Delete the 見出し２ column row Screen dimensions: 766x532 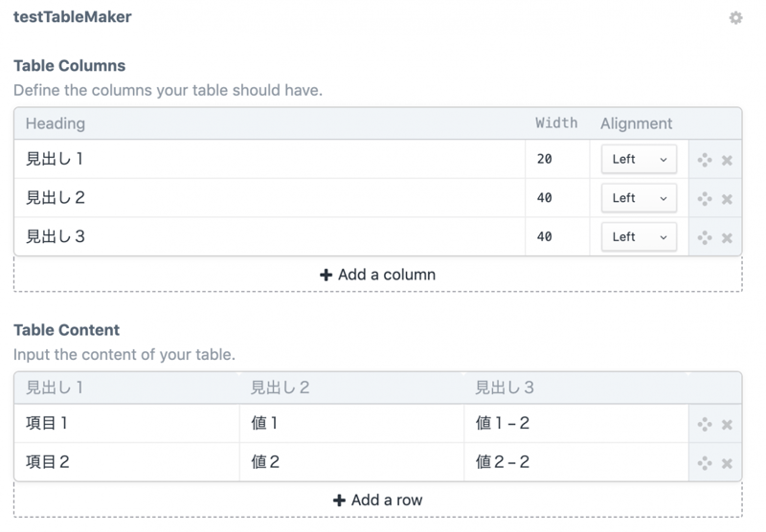coord(727,199)
